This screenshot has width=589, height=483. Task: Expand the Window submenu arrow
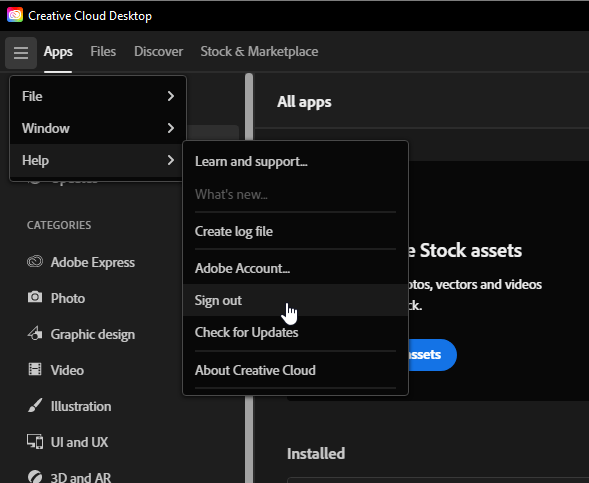tap(171, 128)
